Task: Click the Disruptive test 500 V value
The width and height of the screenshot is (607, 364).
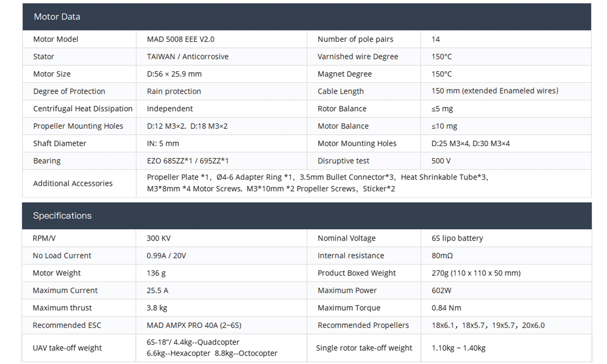Action: coord(441,161)
